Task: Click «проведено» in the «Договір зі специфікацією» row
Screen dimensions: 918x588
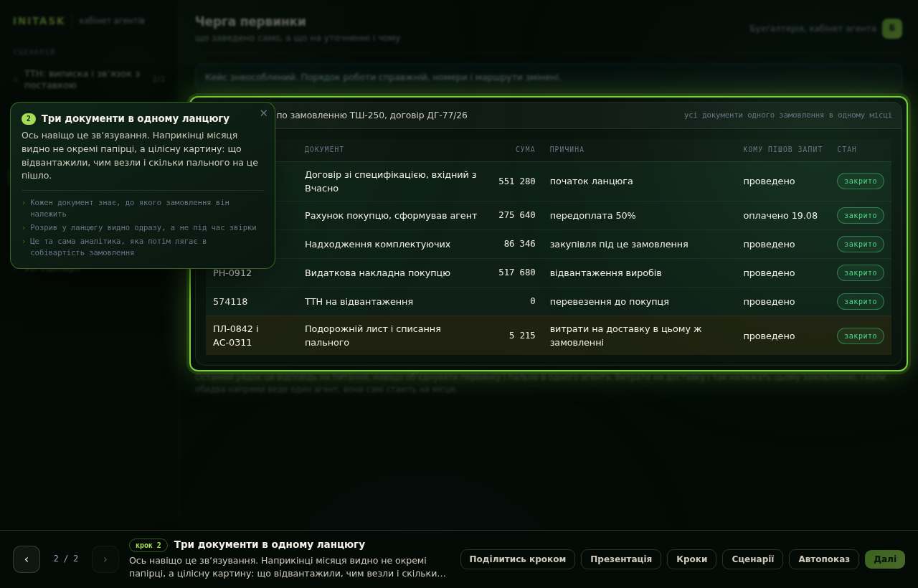Action: 769,181
